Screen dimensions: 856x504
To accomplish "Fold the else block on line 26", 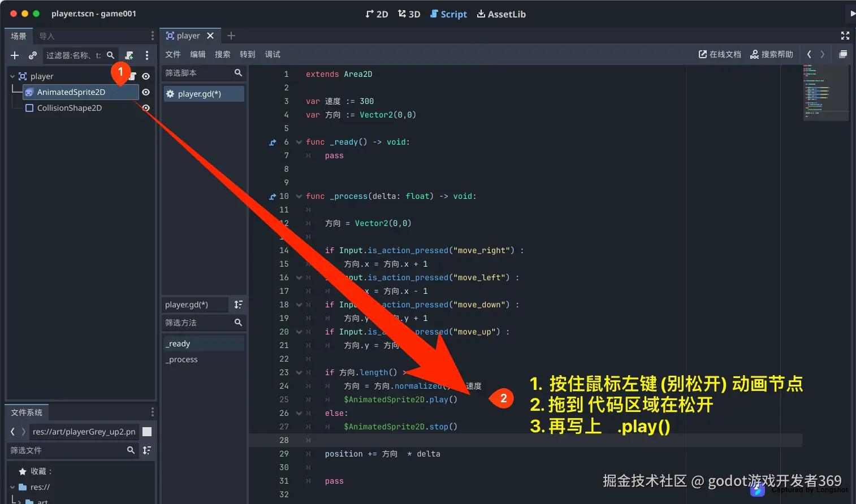I will (299, 413).
